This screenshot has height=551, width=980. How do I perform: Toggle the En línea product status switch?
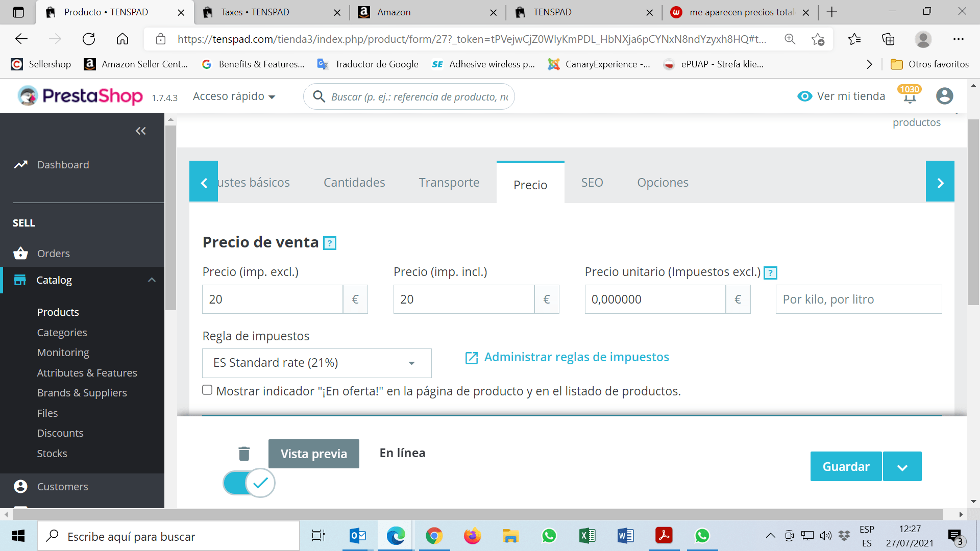click(249, 483)
